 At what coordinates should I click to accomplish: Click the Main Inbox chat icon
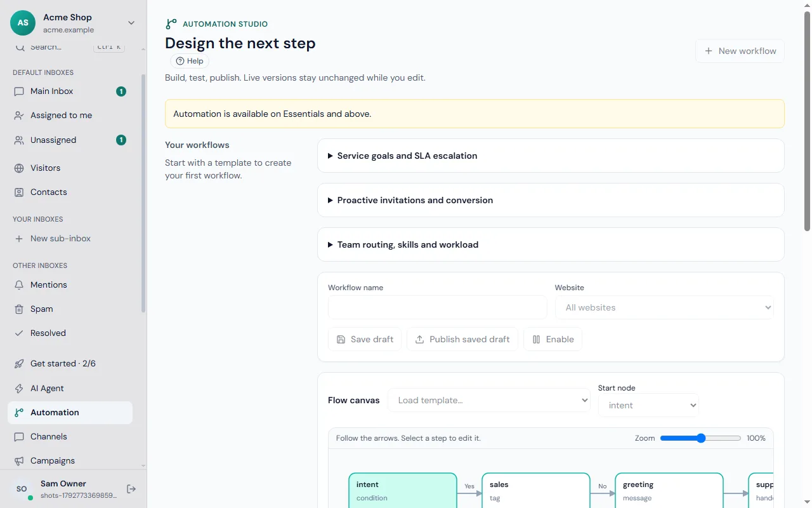pyautogui.click(x=19, y=91)
